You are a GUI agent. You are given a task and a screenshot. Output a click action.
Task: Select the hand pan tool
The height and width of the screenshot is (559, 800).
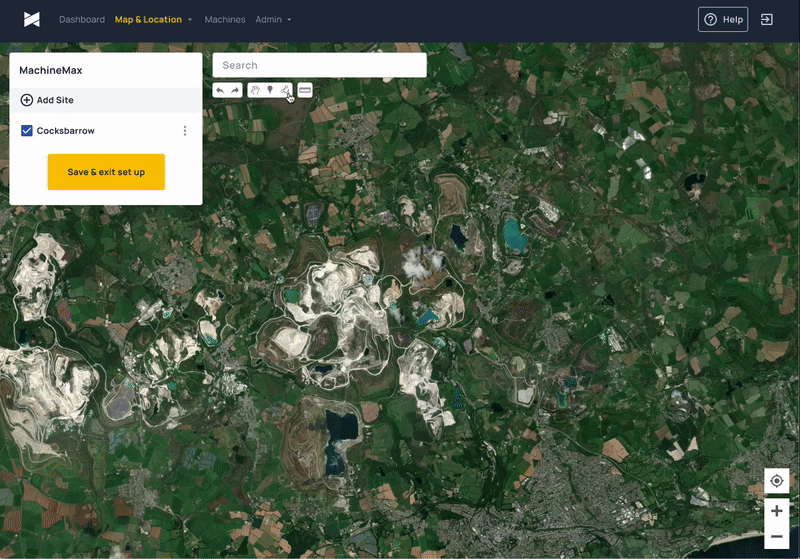[x=255, y=90]
